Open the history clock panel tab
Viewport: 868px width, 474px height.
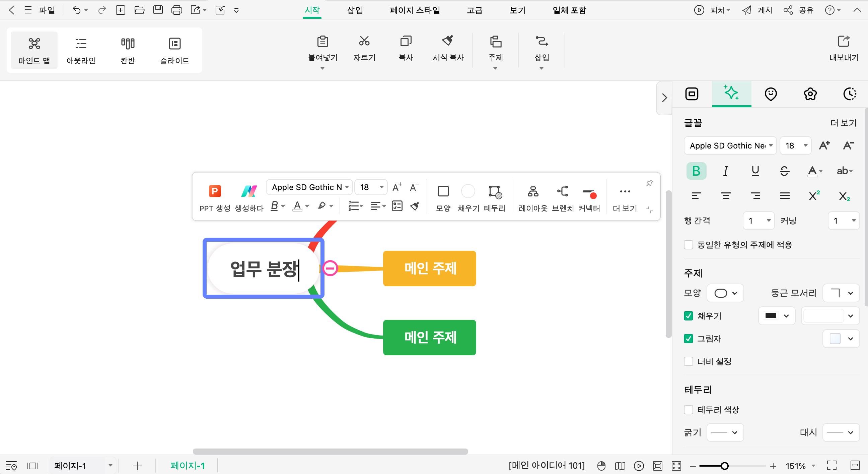coord(850,94)
